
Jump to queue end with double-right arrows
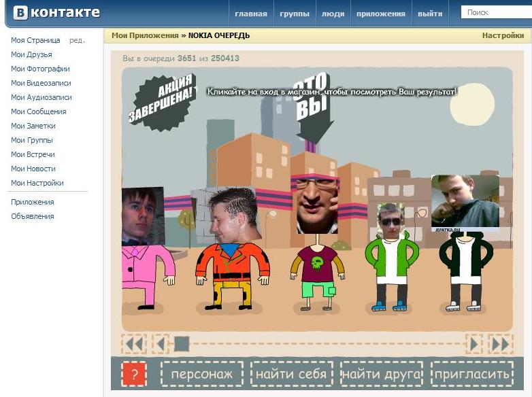[x=501, y=345]
